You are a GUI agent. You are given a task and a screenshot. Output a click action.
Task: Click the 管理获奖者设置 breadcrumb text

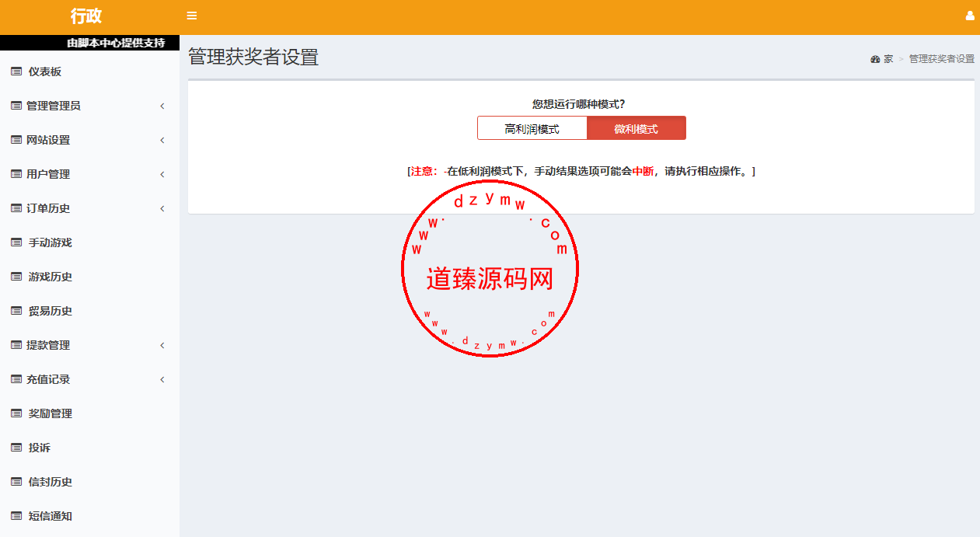coord(942,59)
